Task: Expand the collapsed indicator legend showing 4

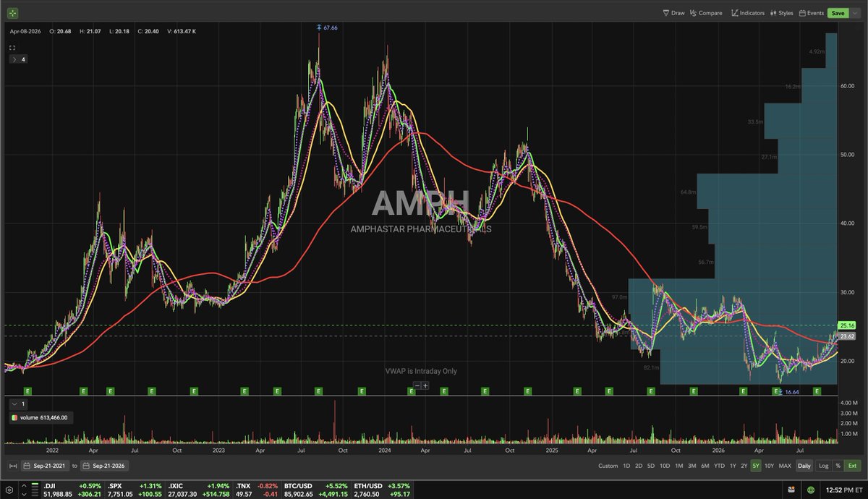Action: click(x=18, y=59)
